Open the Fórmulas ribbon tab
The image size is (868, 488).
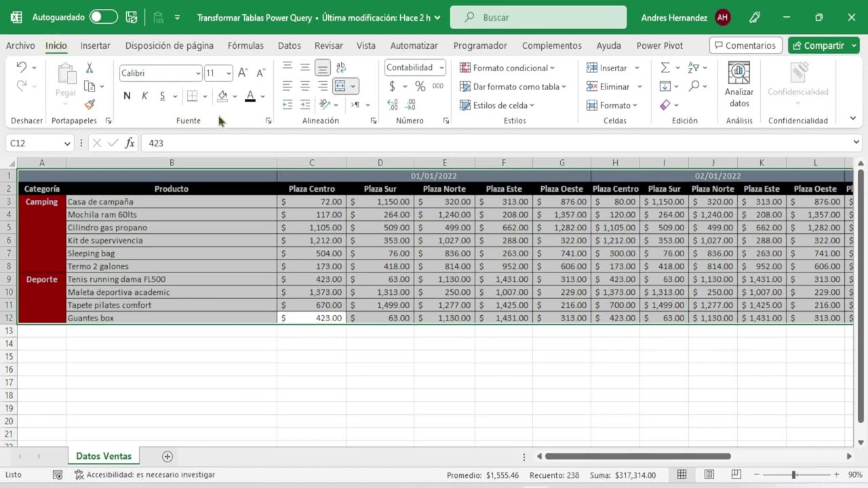[245, 45]
